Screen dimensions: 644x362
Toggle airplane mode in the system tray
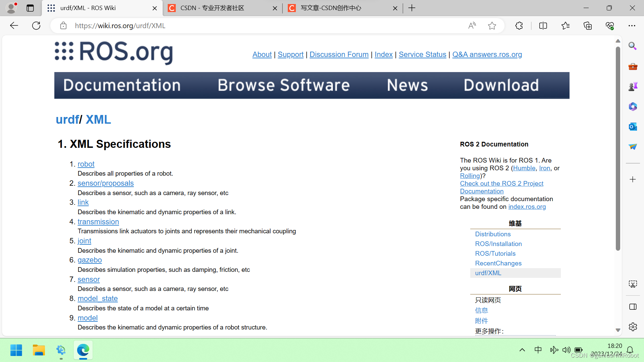pos(554,350)
